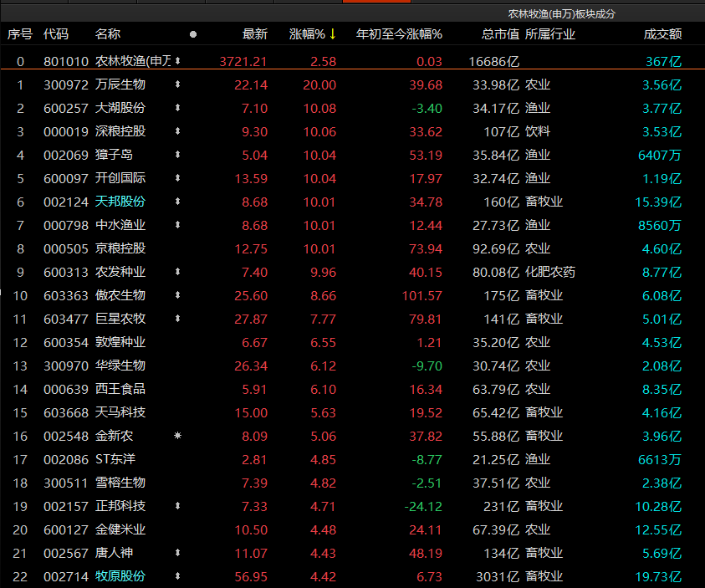Click marker icon next to 中水渔业
Screen dimensions: 705x588
pyautogui.click(x=177, y=224)
